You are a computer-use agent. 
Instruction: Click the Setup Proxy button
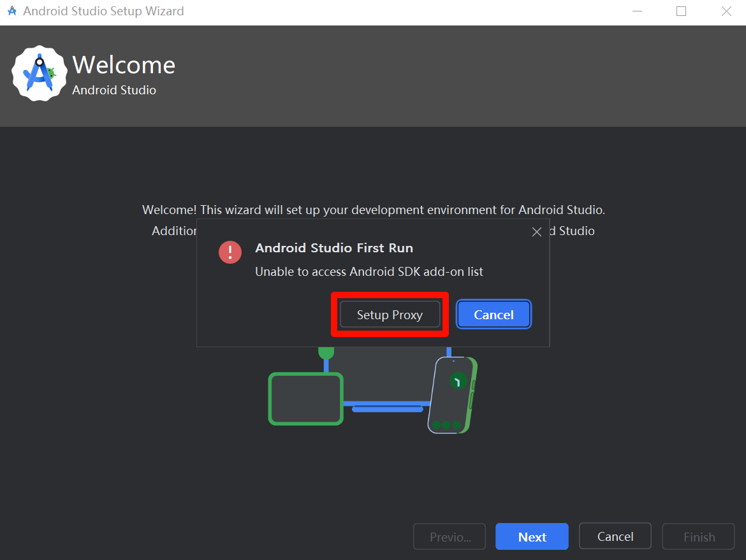[388, 315]
